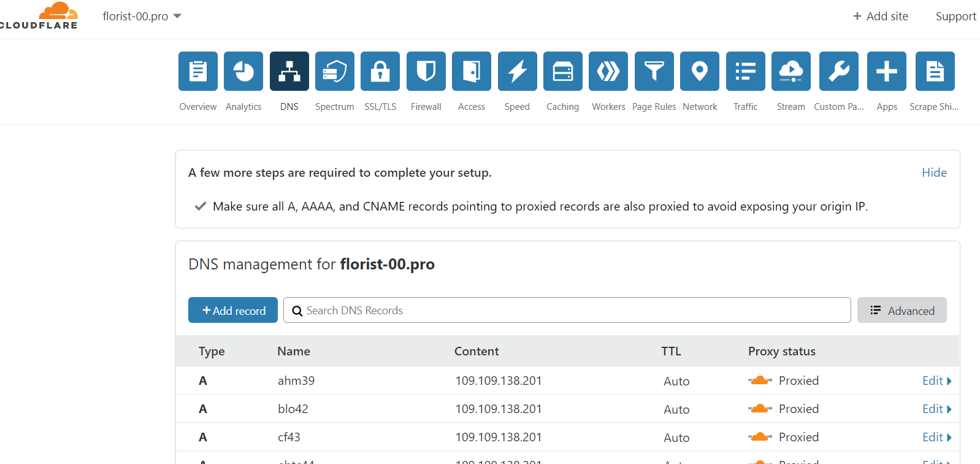This screenshot has height=464, width=980.
Task: Open the Caching drive icon
Action: 563,71
